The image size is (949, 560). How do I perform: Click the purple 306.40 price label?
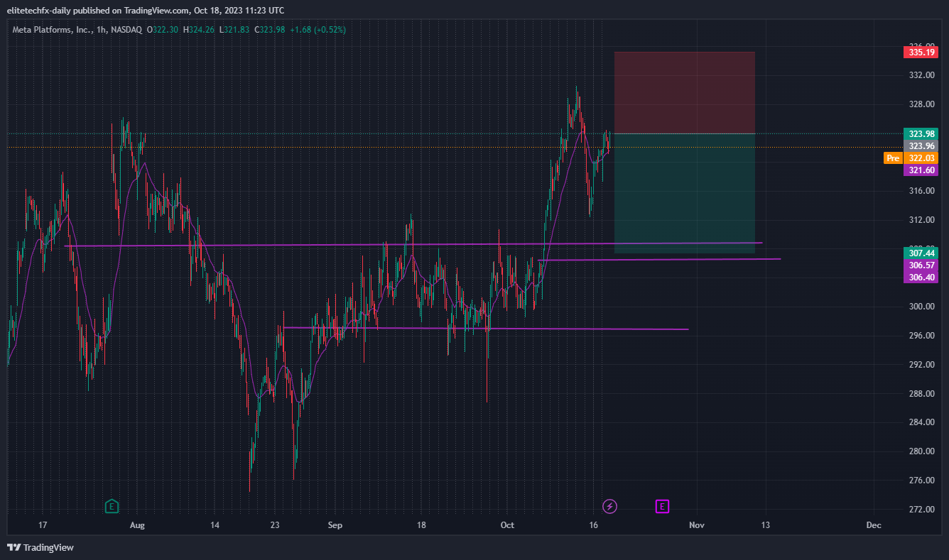(921, 278)
